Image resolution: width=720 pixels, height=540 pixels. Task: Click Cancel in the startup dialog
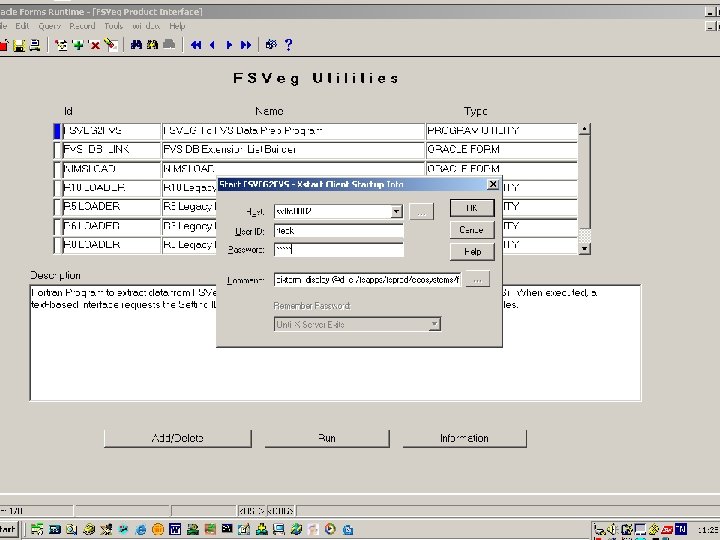471,230
